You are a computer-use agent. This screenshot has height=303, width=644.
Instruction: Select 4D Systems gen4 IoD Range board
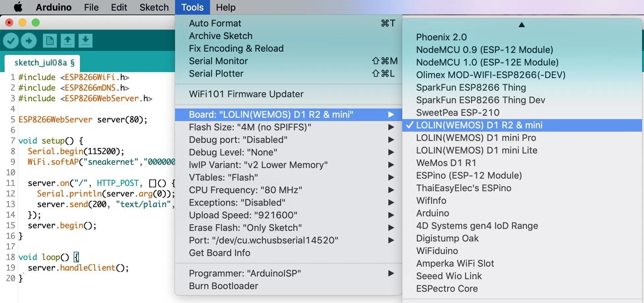coord(522,226)
